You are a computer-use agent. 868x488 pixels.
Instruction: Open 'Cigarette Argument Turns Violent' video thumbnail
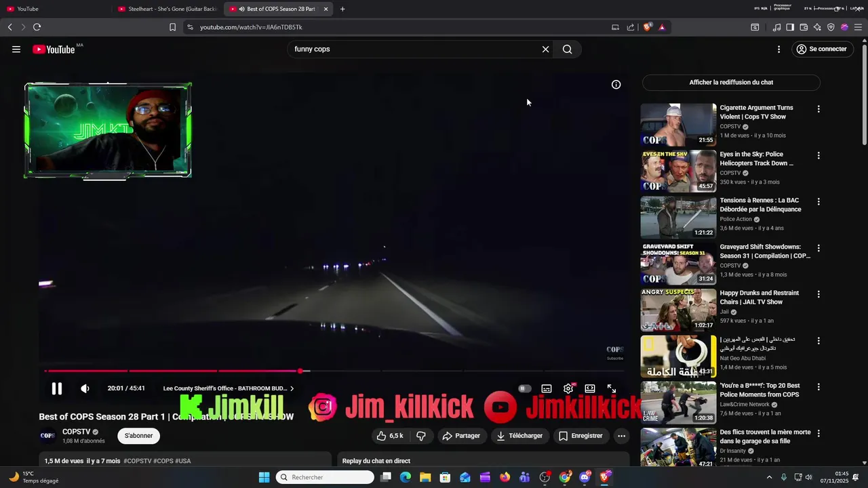(x=678, y=125)
